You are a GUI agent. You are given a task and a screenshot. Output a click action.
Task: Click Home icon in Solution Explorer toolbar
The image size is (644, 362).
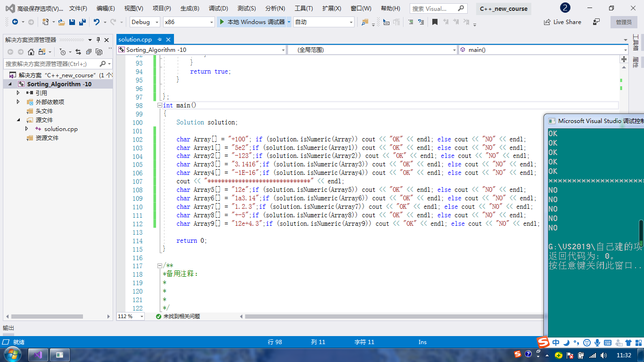31,52
